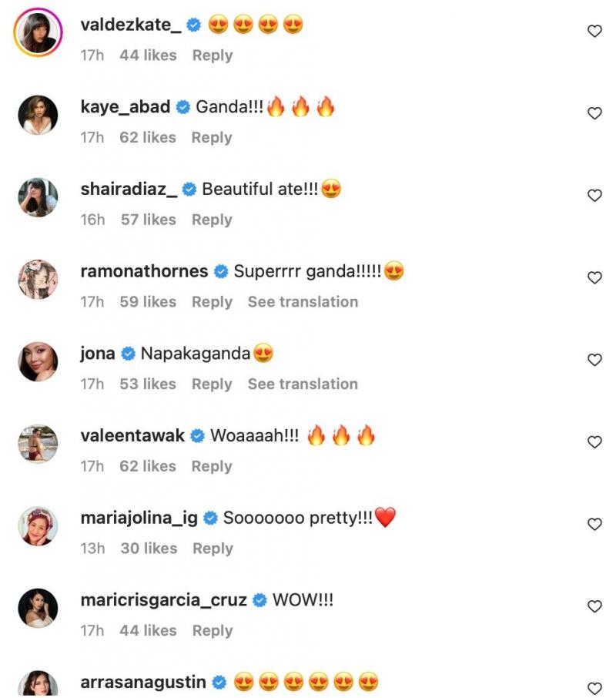Like valdezkate_'s comment with the heart icon
The image size is (616, 698).
[x=594, y=31]
